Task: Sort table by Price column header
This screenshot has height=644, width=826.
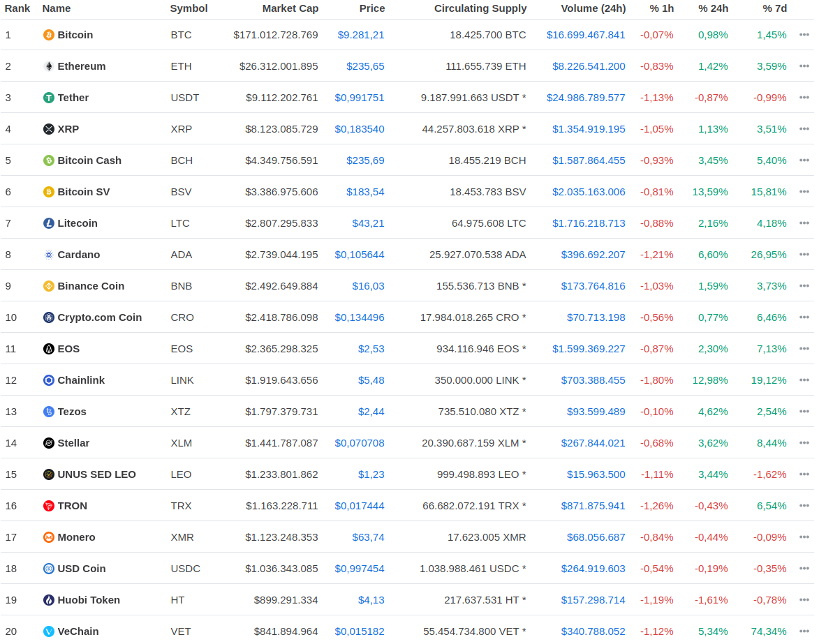Action: click(372, 8)
